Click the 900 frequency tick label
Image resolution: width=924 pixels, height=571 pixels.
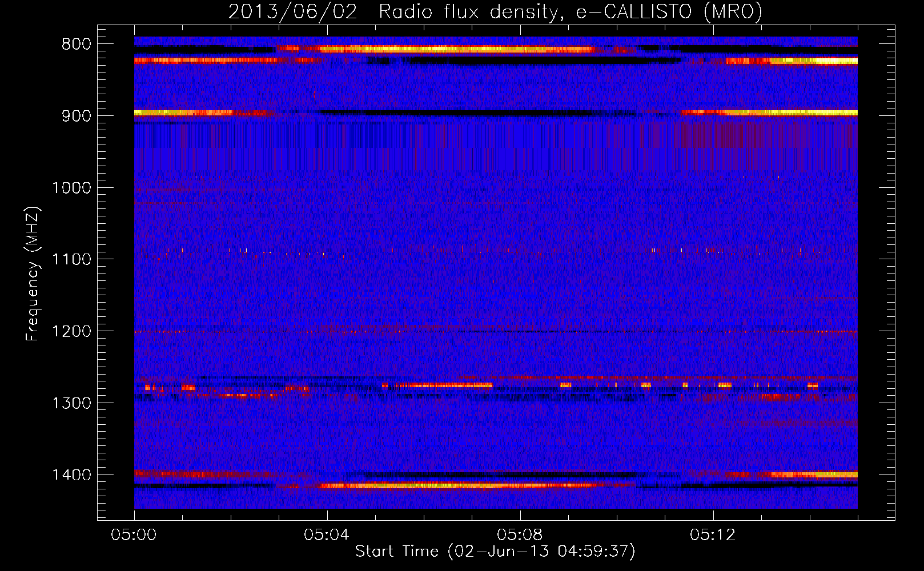pyautogui.click(x=77, y=116)
